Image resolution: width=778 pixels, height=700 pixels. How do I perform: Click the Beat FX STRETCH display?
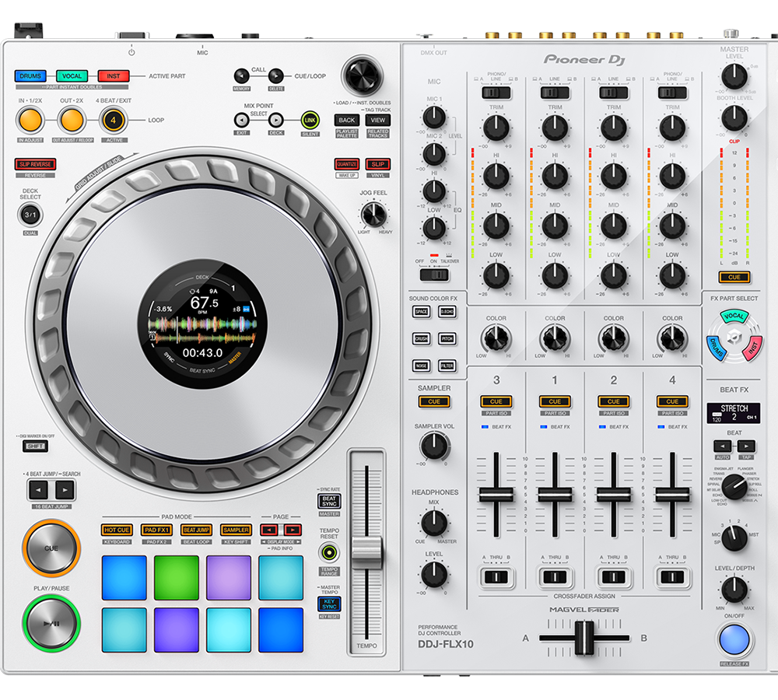(734, 413)
